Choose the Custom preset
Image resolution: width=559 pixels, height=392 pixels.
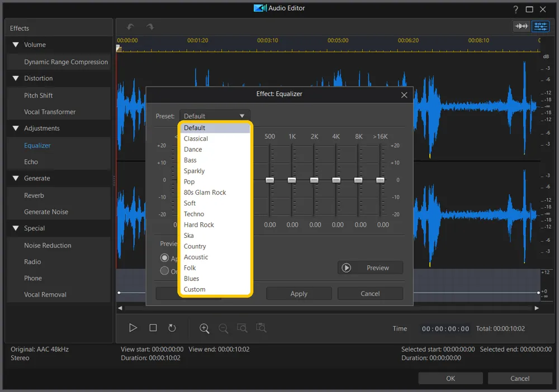tap(215, 289)
